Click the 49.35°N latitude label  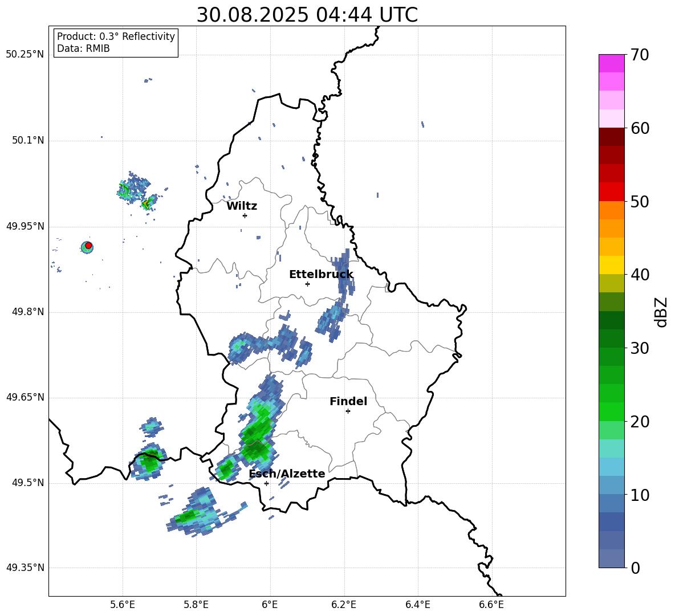tap(25, 568)
